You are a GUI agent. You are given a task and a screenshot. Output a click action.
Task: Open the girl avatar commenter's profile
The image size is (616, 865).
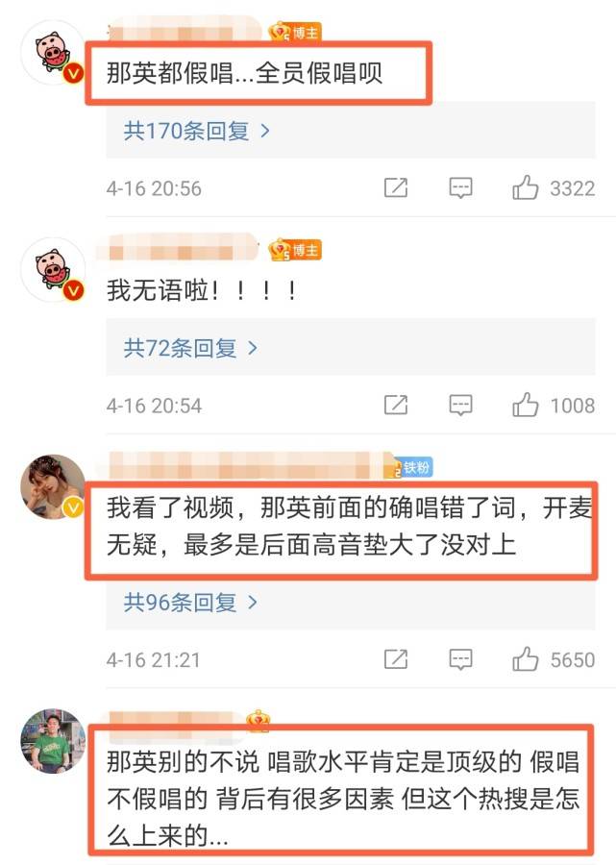point(53,487)
